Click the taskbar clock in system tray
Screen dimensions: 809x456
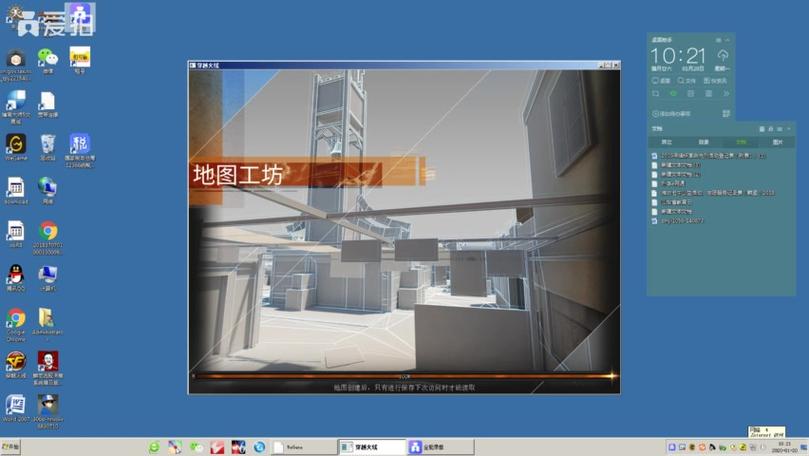click(784, 447)
